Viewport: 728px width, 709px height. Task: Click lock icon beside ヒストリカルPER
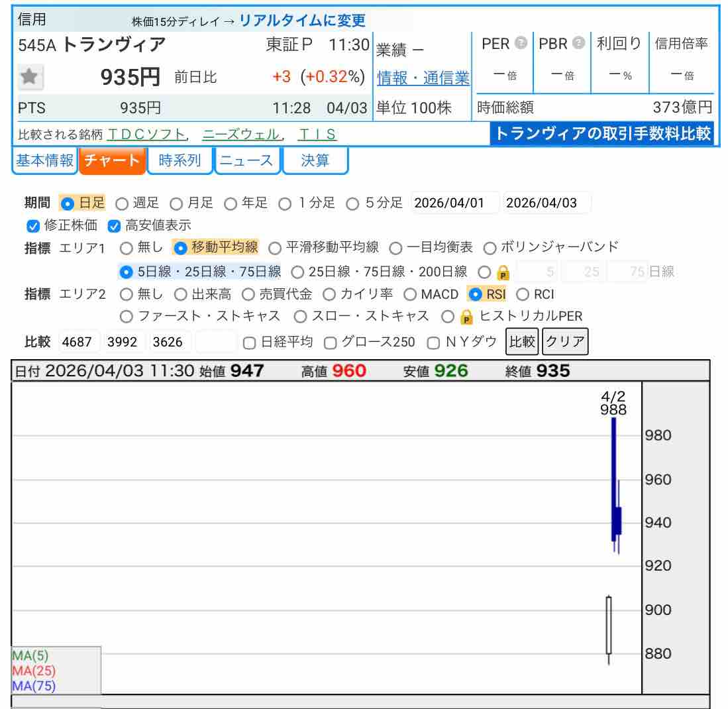coord(466,317)
